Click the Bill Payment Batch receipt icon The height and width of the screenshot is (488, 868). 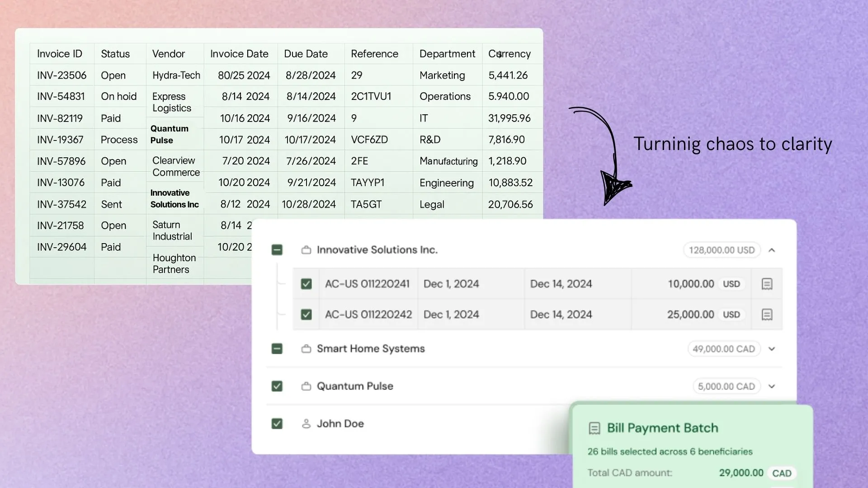click(594, 428)
